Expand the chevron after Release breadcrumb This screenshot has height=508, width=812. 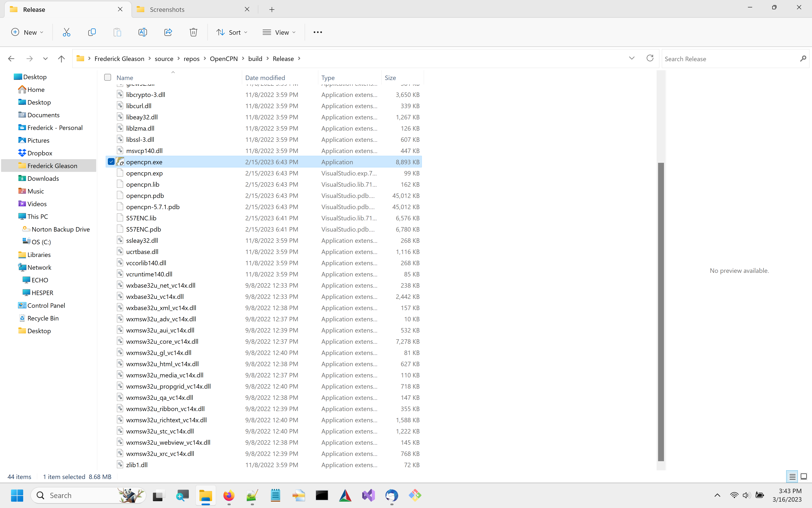click(x=299, y=58)
